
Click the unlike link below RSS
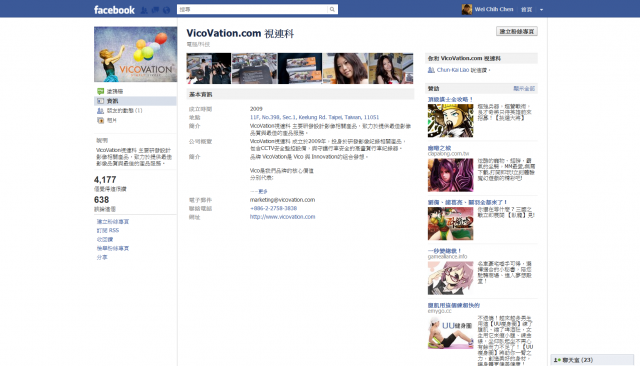(x=105, y=240)
